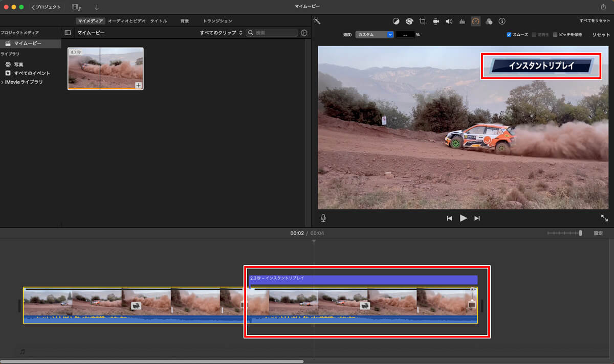Apply auto-enhance with the magic wand
Image resolution: width=614 pixels, height=364 pixels.
(x=317, y=21)
